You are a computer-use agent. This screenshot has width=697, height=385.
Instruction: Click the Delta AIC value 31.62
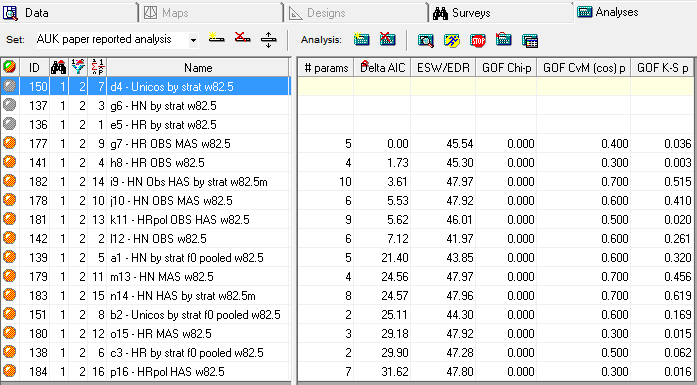pyautogui.click(x=395, y=372)
